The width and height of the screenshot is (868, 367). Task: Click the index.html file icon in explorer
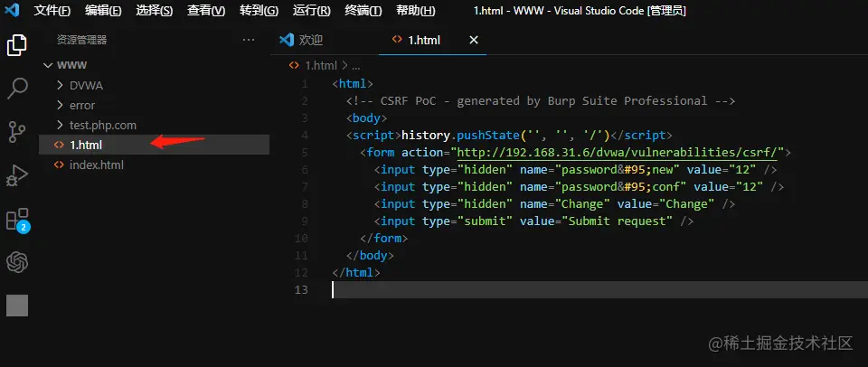[x=59, y=165]
